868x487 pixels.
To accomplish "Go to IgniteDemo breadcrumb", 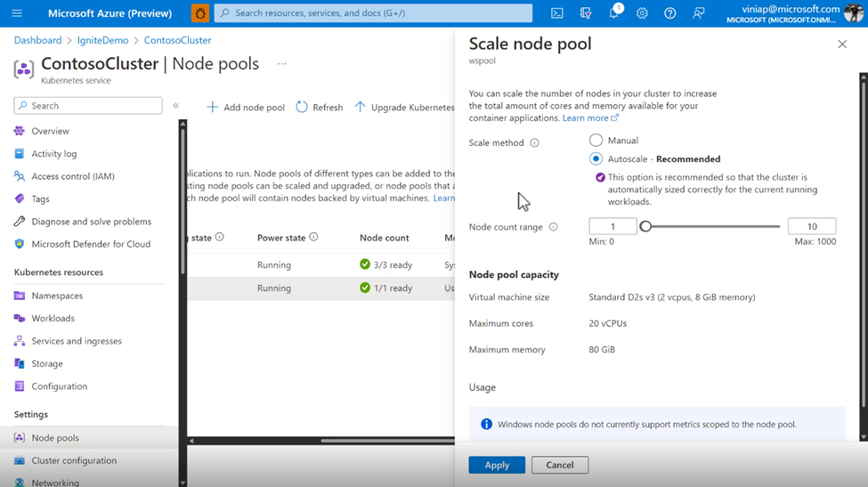I will coord(102,40).
